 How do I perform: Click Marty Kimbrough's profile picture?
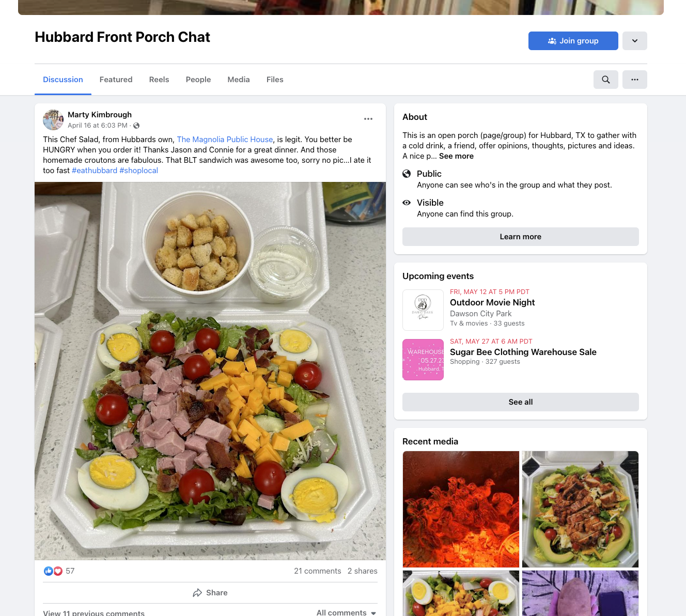tap(53, 120)
